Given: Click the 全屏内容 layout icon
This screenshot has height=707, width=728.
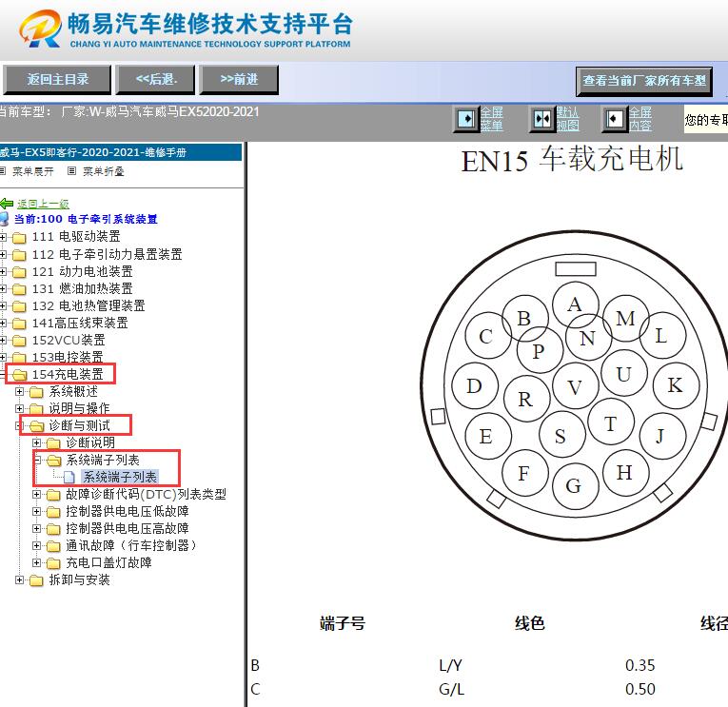Looking at the screenshot, I should (x=614, y=119).
